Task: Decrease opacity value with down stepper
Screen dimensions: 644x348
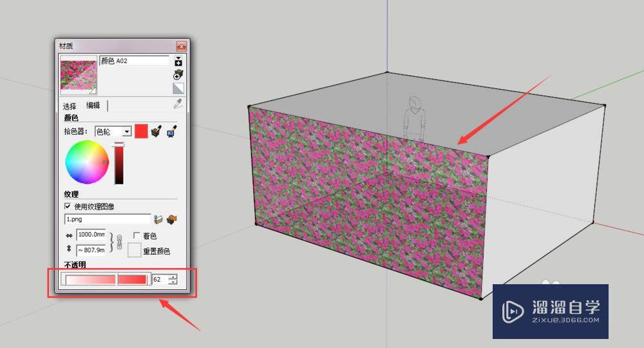Action: pos(173,282)
